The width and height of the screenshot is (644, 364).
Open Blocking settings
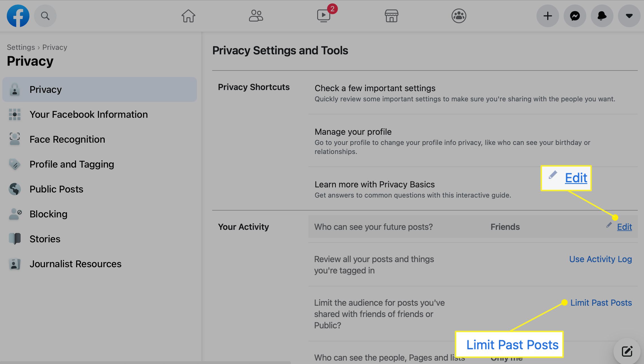[100, 214]
